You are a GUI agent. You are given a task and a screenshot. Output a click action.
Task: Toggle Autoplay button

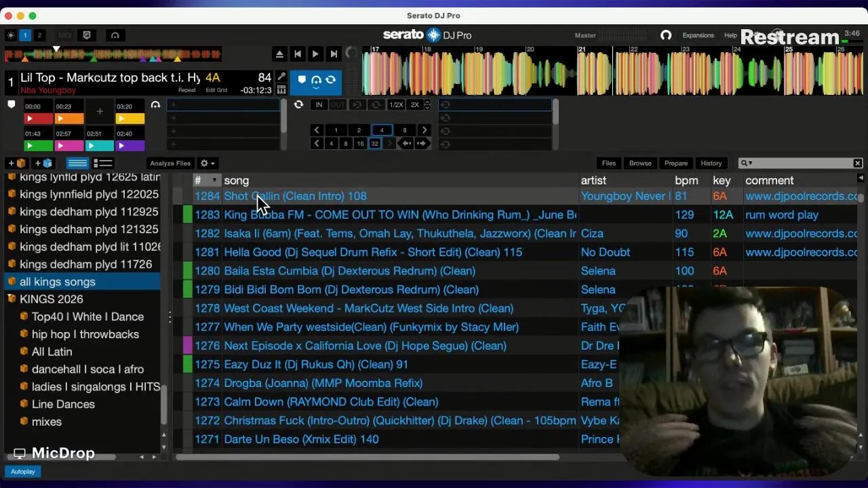click(x=23, y=472)
